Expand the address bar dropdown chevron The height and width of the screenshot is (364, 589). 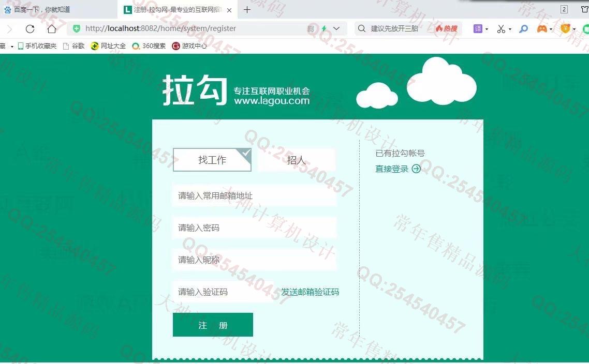coord(336,28)
